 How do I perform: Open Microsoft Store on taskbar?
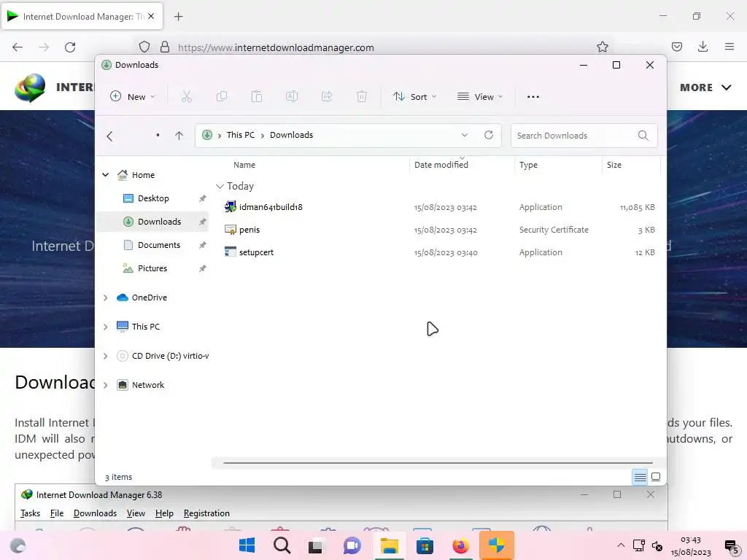pyautogui.click(x=425, y=545)
